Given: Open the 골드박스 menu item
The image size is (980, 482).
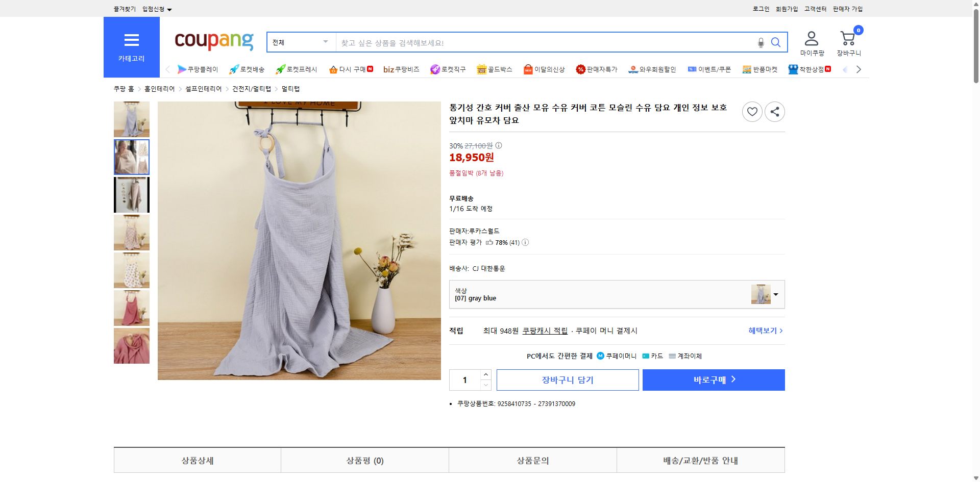Looking at the screenshot, I should 494,69.
